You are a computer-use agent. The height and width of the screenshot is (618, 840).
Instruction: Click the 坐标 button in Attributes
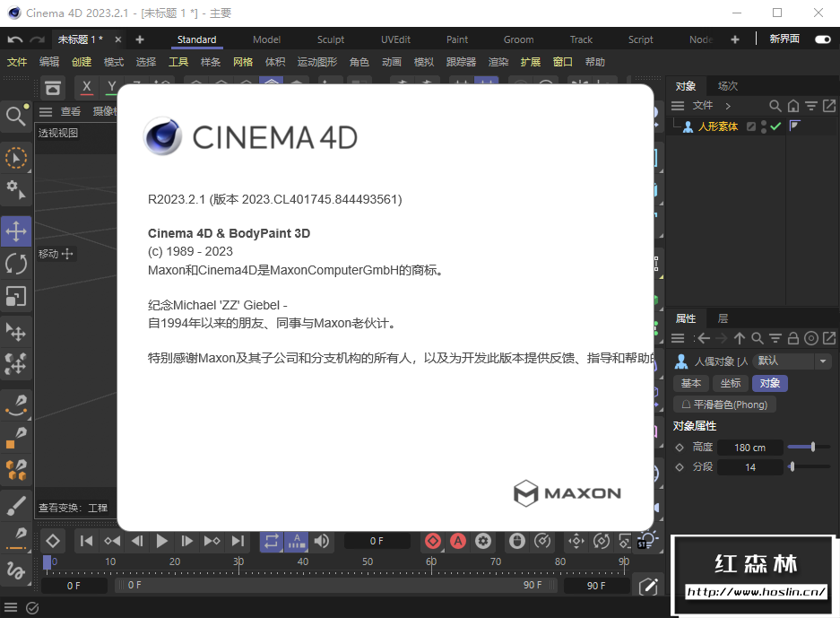coord(731,383)
